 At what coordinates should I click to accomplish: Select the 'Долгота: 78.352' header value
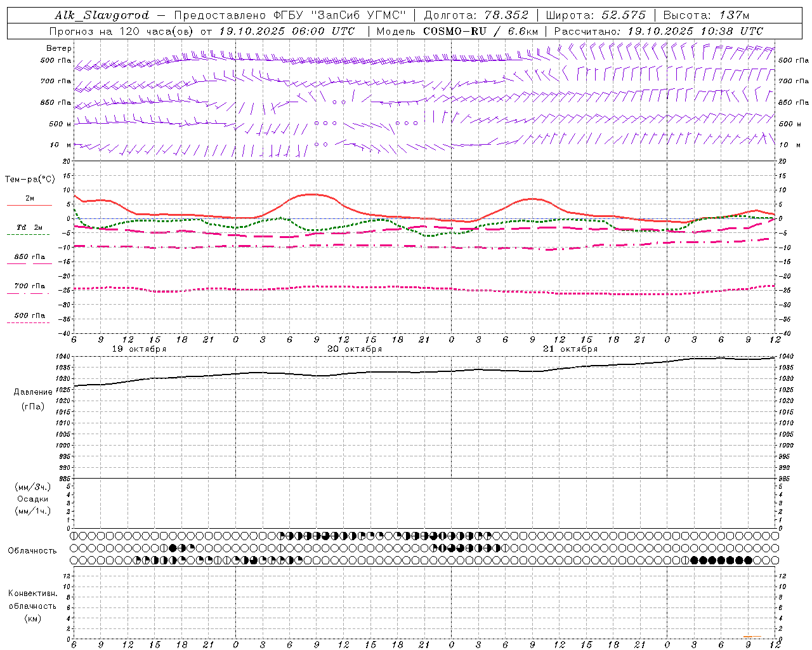click(476, 15)
